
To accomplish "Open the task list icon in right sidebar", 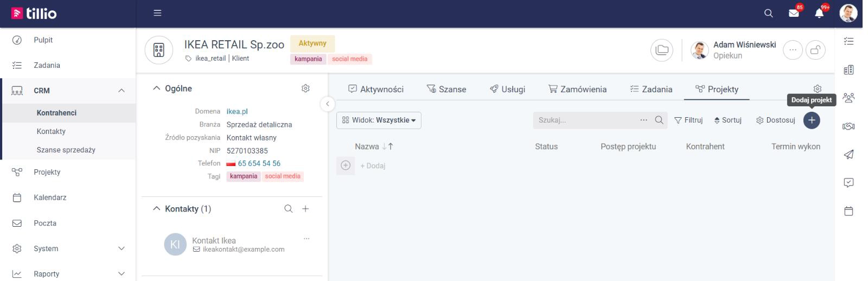I will [849, 41].
